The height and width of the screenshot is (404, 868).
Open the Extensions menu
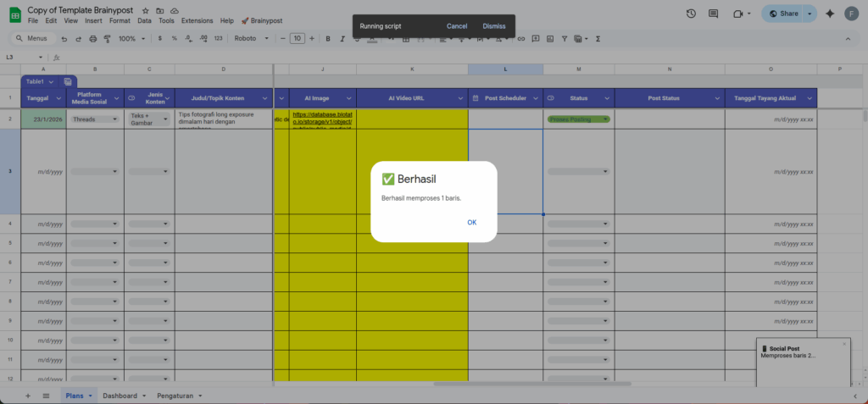coord(198,20)
